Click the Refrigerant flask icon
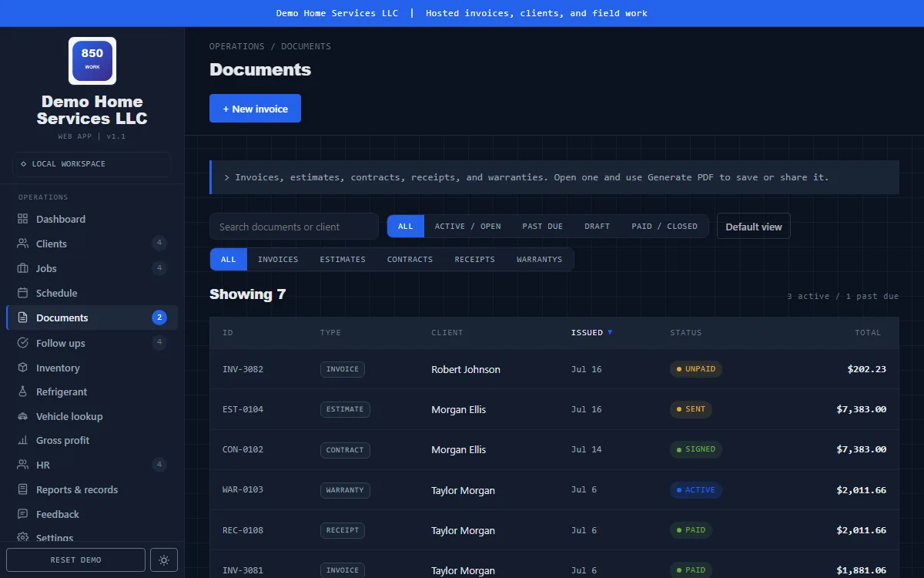Viewport: 924px width, 578px height. click(x=22, y=391)
